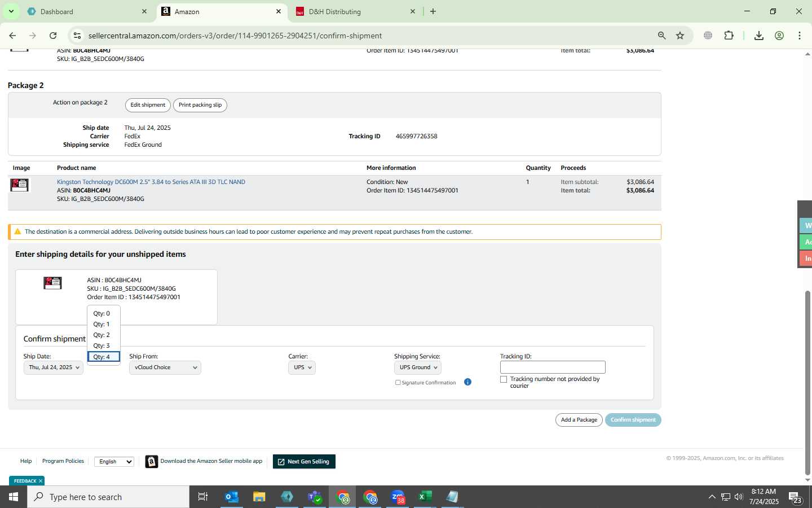The width and height of the screenshot is (812, 508).
Task: Click the info icon beside Signature Confirmation
Action: coord(467,382)
